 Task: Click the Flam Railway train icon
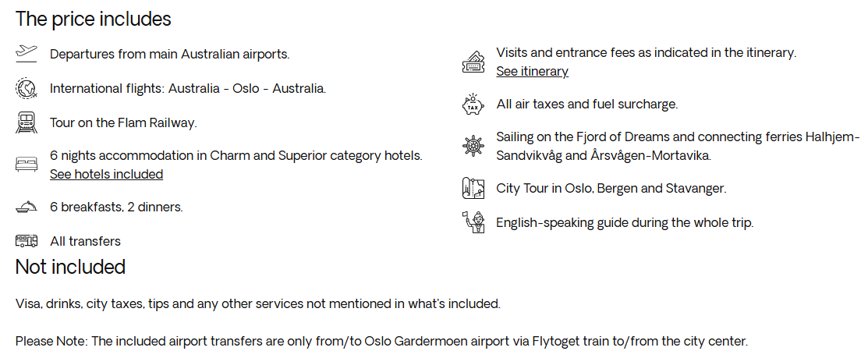(x=26, y=122)
